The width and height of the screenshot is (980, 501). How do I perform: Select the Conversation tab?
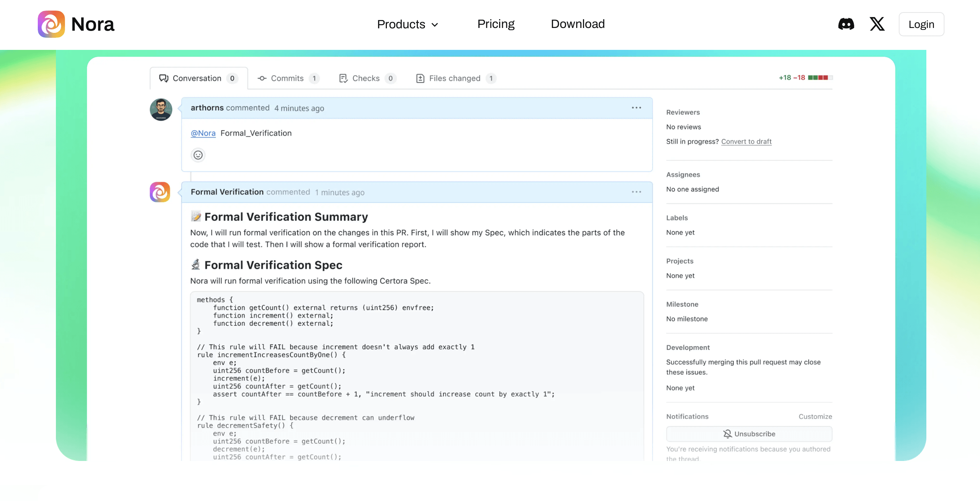click(x=197, y=78)
